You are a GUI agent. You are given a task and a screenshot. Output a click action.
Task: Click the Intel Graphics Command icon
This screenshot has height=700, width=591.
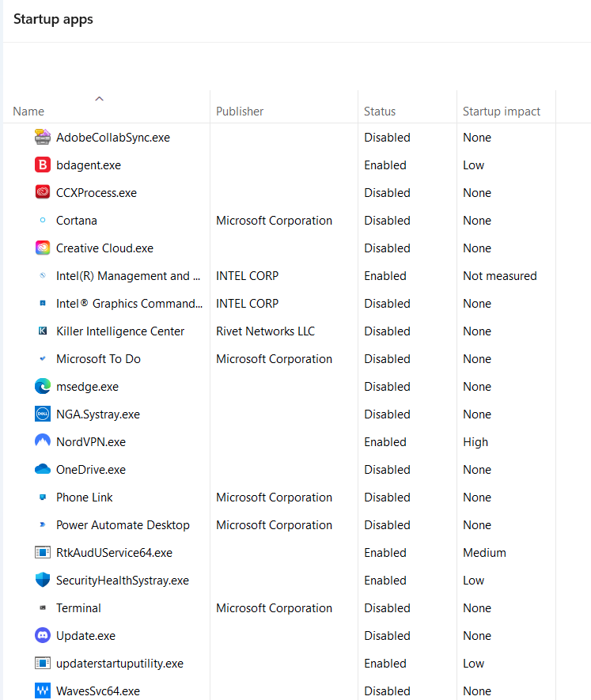click(43, 303)
